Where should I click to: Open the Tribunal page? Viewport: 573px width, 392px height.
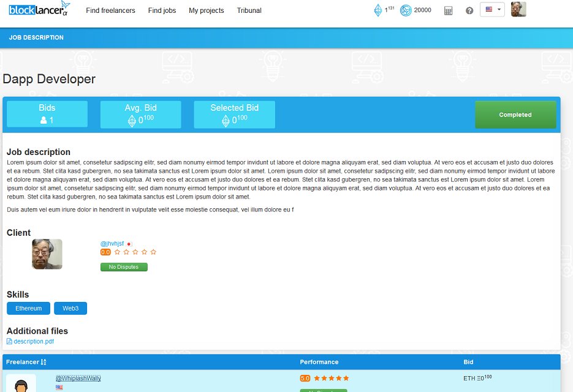[249, 10]
